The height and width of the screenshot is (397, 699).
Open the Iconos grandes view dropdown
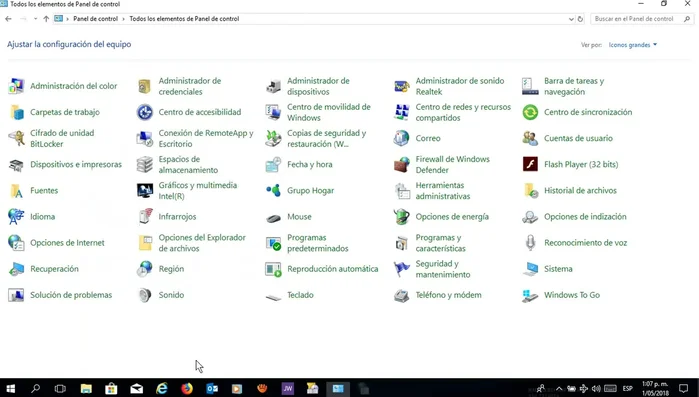click(633, 45)
